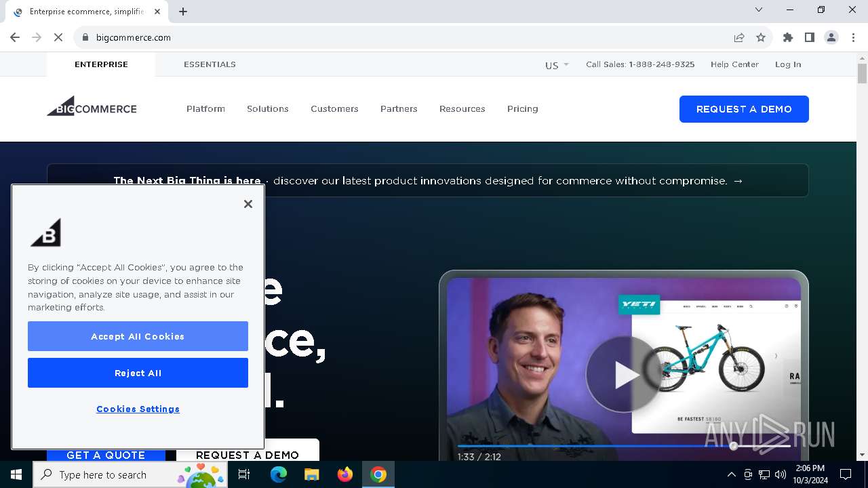
Task: Go back to previous page
Action: click(15, 37)
